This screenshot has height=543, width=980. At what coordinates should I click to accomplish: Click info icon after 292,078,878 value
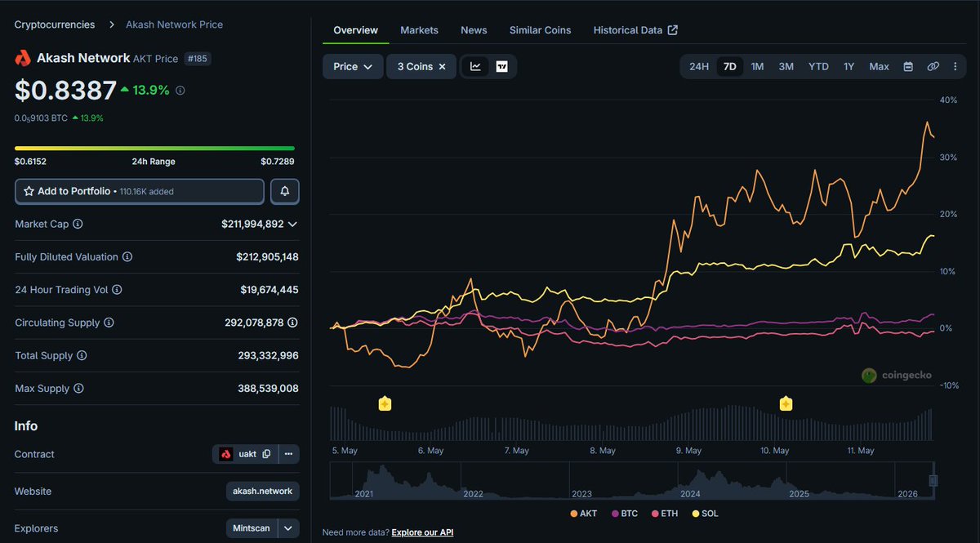click(x=292, y=323)
